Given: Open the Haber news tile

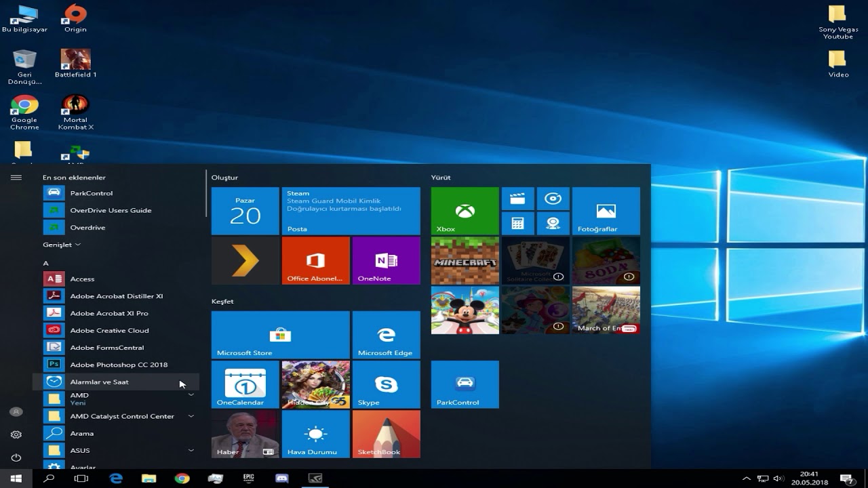Looking at the screenshot, I should point(245,434).
